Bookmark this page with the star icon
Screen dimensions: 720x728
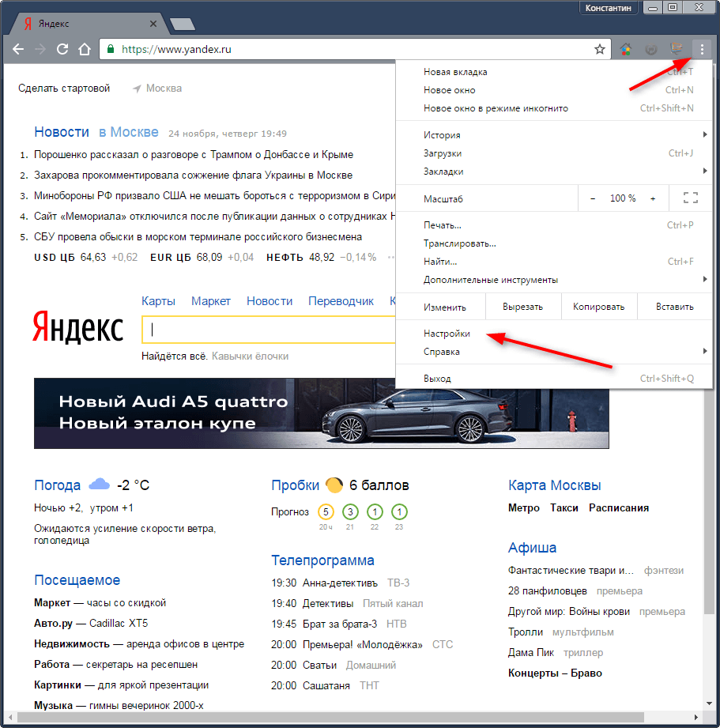600,49
